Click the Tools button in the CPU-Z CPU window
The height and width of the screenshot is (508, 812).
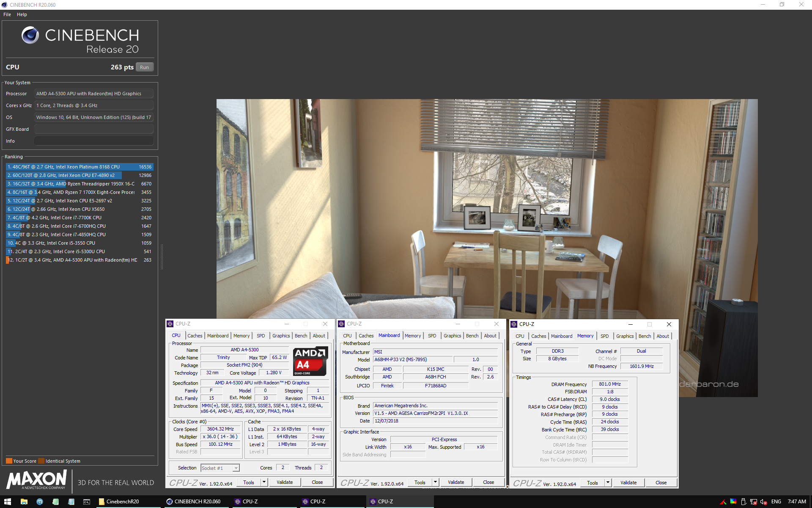tap(249, 482)
